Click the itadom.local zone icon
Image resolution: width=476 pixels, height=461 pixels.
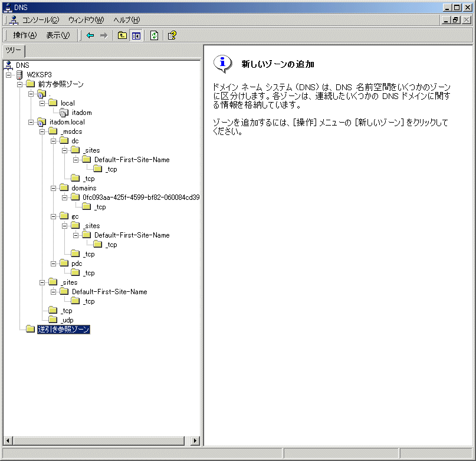[42, 122]
